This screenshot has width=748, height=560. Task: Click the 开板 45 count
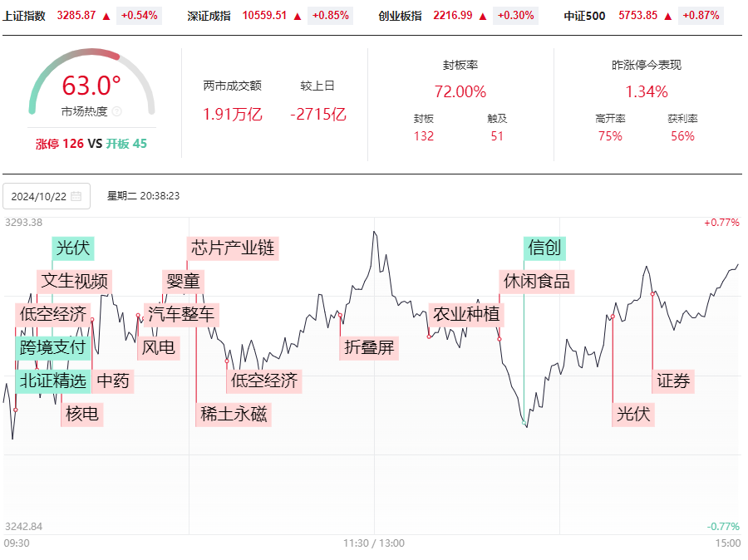(x=126, y=144)
